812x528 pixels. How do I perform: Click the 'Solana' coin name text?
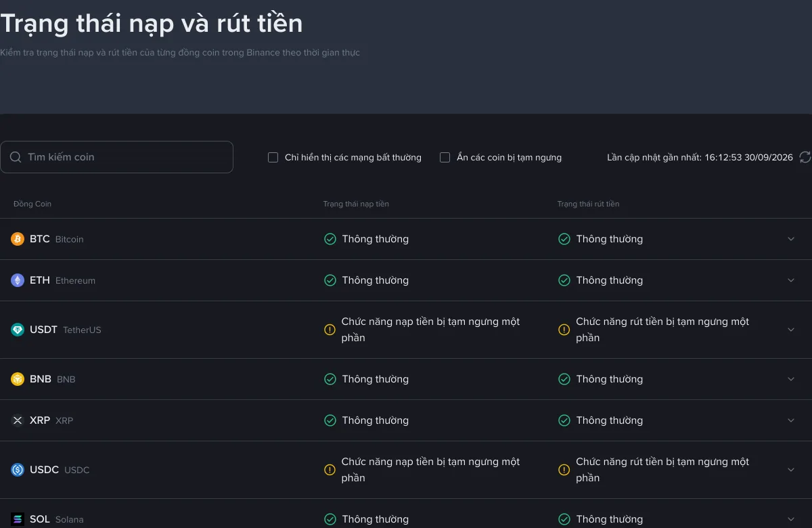click(x=70, y=520)
